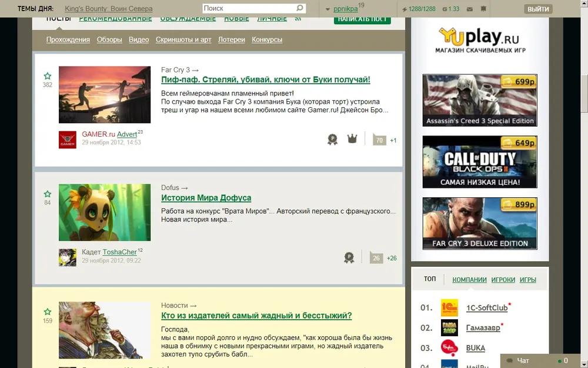This screenshot has height=368, width=588.
Task: Open the bookmarks icon in top bar
Action: coord(483,9)
